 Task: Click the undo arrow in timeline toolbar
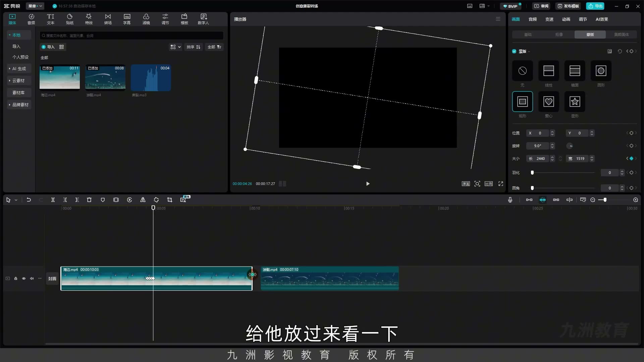(29, 200)
